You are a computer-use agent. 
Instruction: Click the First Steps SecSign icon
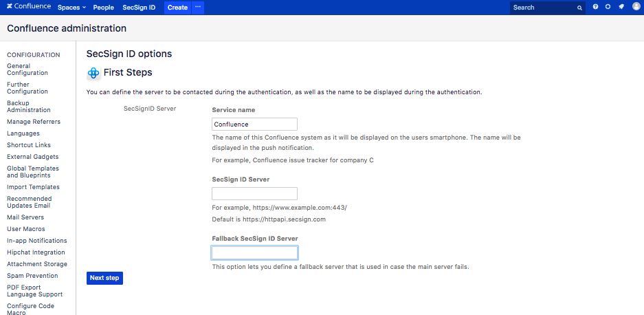click(x=93, y=73)
